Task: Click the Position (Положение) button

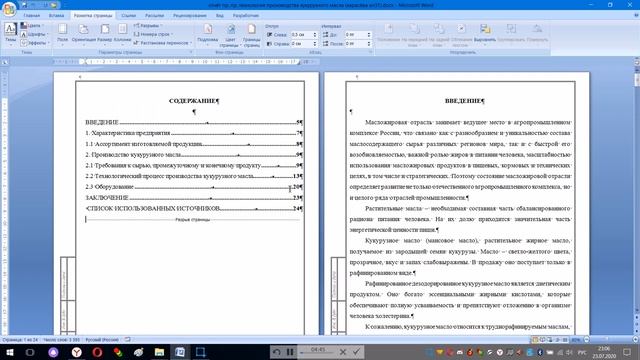Action: pos(389,34)
